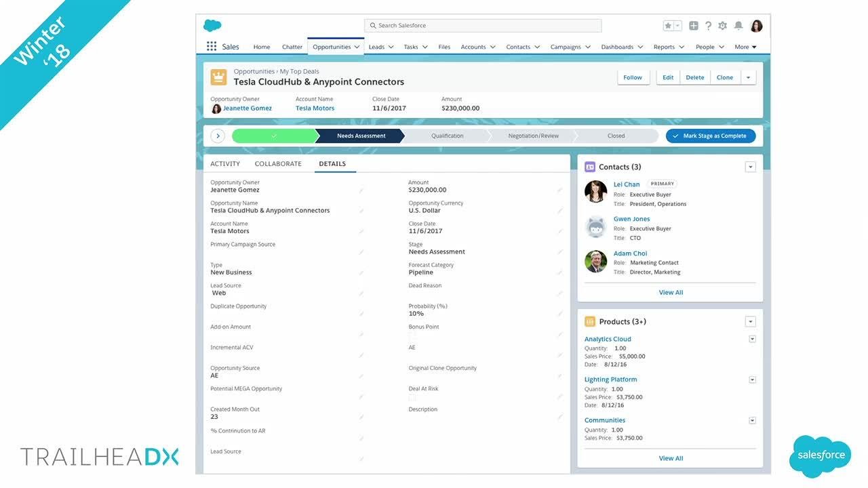The height and width of the screenshot is (488, 868).
Task: Click the Salesforce cloud logo in header
Action: (212, 26)
